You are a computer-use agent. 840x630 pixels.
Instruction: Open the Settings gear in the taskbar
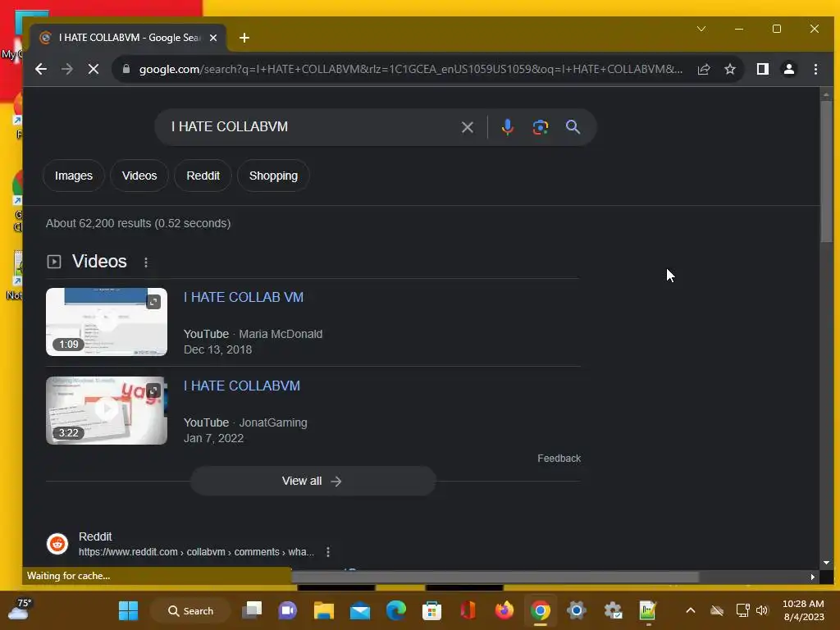577,610
